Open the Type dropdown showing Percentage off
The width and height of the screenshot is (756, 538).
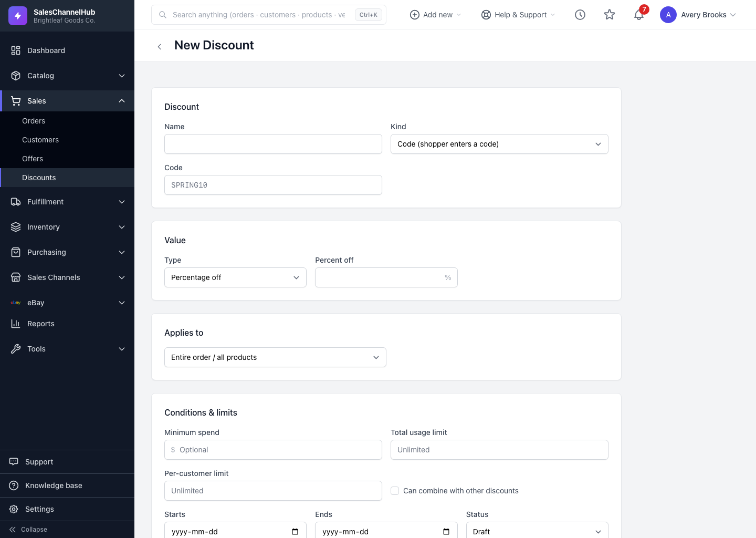[235, 277]
